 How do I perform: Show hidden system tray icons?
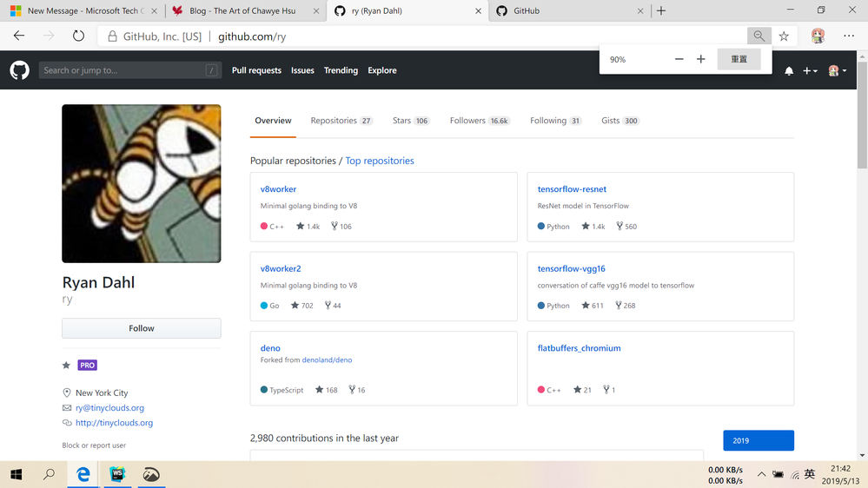(x=762, y=475)
